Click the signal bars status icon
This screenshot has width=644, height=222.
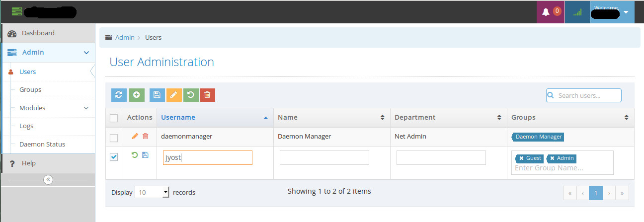577,12
